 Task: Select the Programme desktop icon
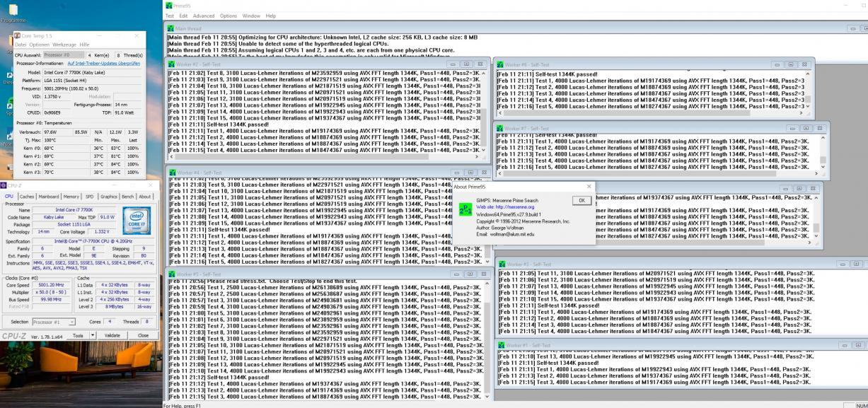pyautogui.click(x=12, y=13)
